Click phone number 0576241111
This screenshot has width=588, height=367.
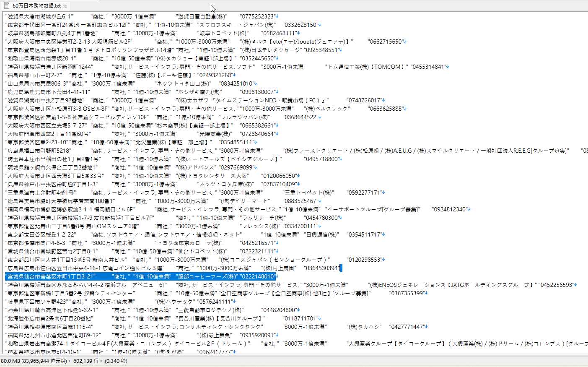tap(215, 302)
